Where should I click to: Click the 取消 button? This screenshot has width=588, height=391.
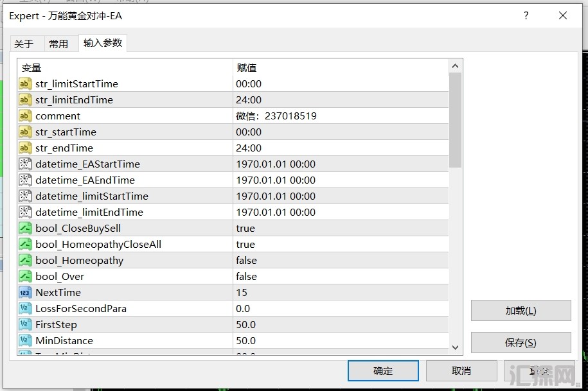(x=461, y=371)
